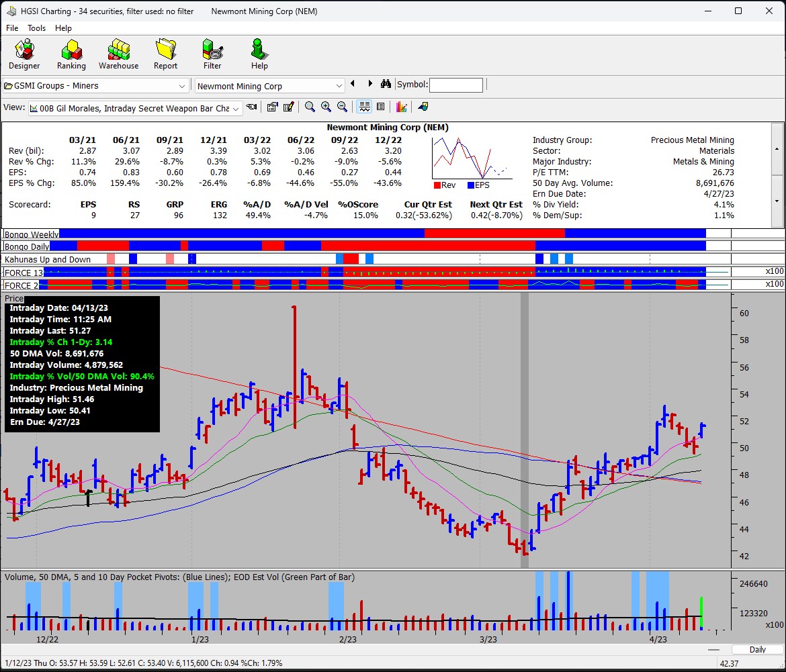Click the Rev red legend swatch

click(437, 185)
